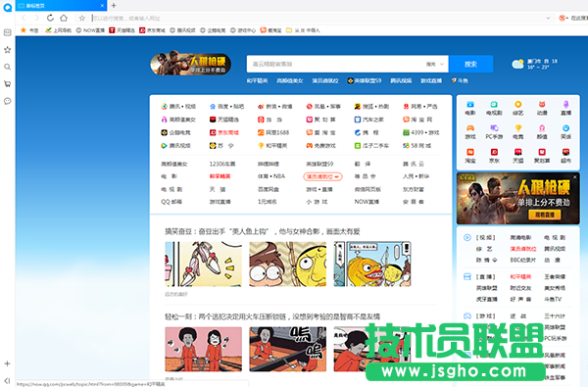Screen dimensions: 588x387
Task: Open the imported bookmarks folder
Action: click(x=303, y=30)
